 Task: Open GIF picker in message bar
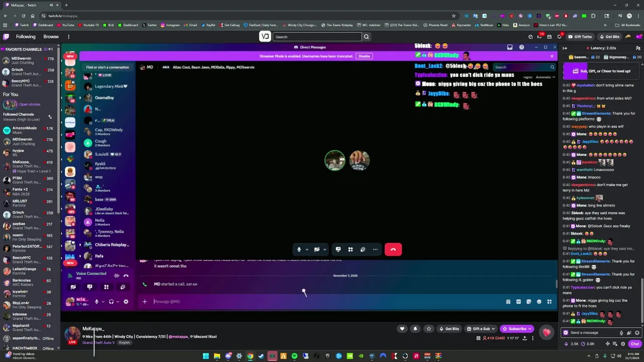[518, 302]
